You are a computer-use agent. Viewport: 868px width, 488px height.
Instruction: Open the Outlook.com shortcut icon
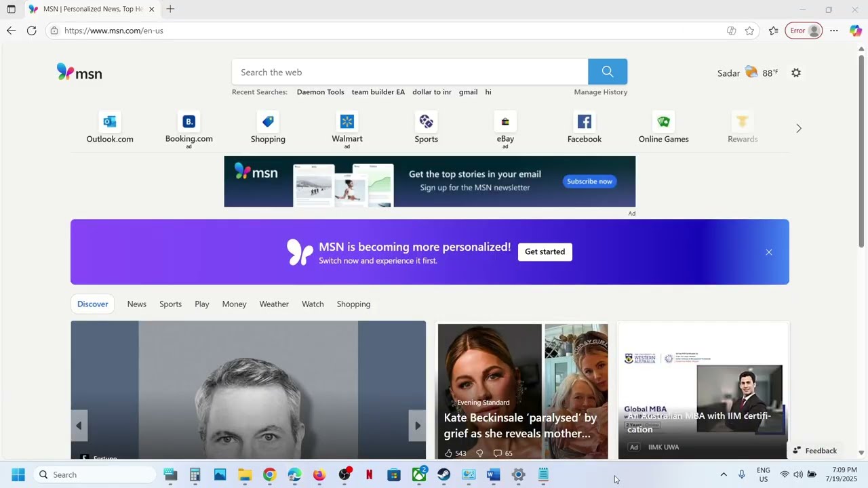pos(110,121)
